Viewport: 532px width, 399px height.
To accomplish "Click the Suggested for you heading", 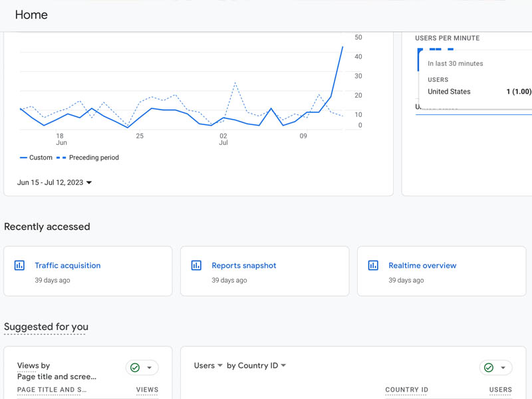I will tap(46, 327).
